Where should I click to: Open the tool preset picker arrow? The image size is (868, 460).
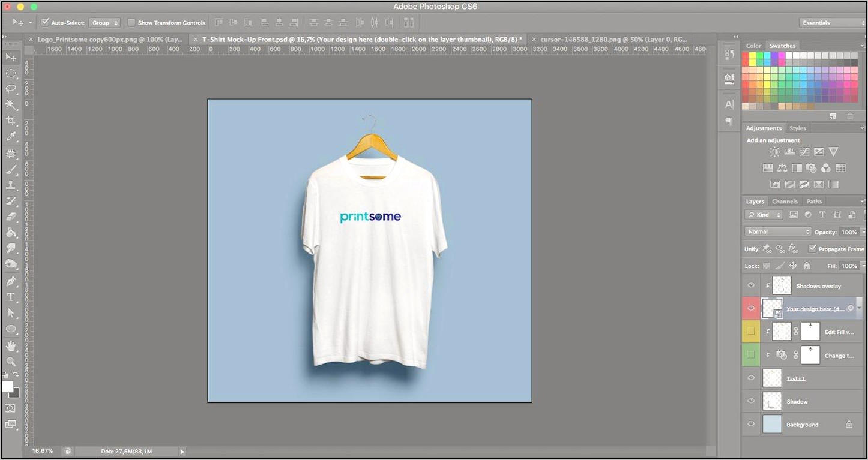(31, 23)
